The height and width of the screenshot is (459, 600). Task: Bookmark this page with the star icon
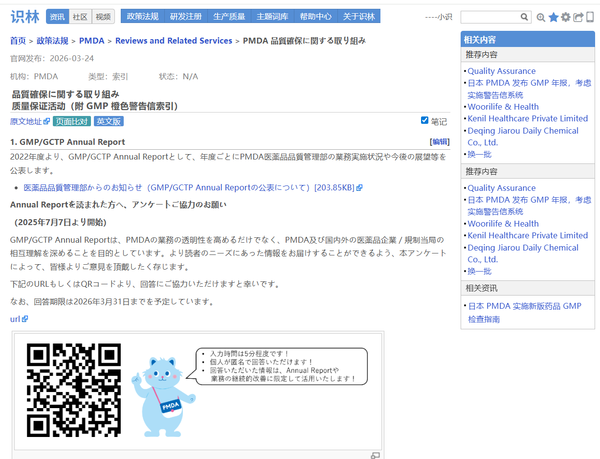(x=554, y=17)
